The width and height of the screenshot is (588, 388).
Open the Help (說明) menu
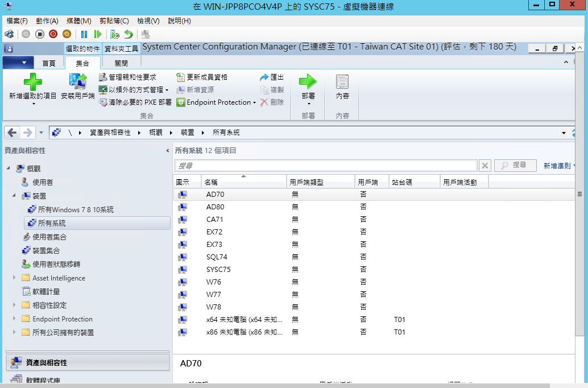click(179, 21)
